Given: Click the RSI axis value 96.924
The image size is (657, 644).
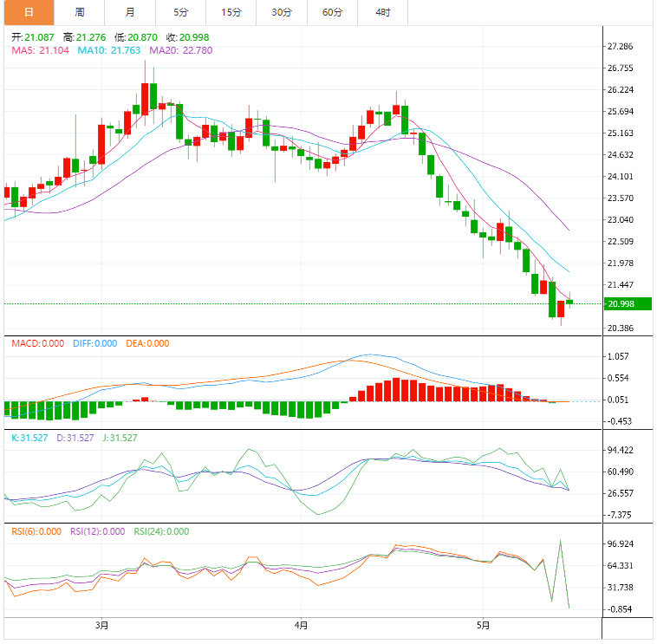Looking at the screenshot, I should [620, 543].
